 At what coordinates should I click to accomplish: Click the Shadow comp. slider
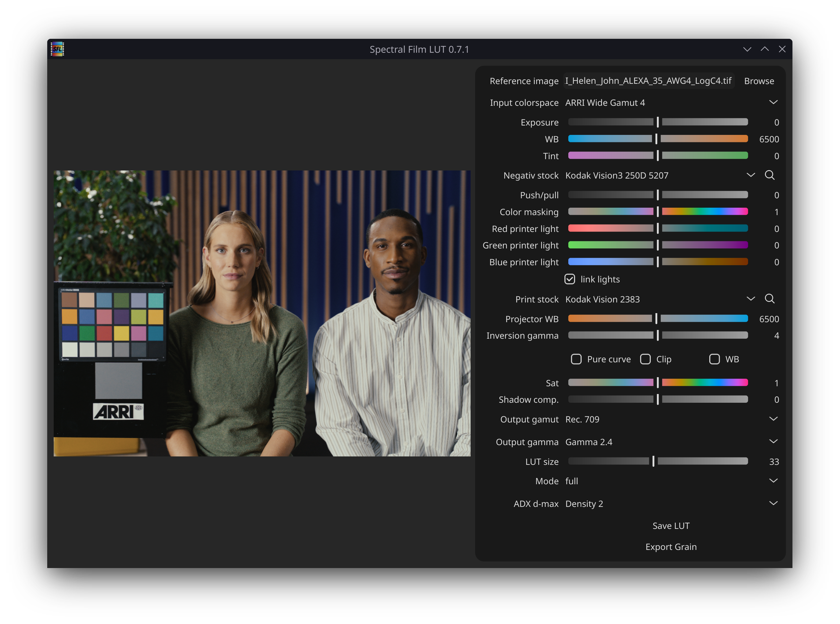pos(658,399)
